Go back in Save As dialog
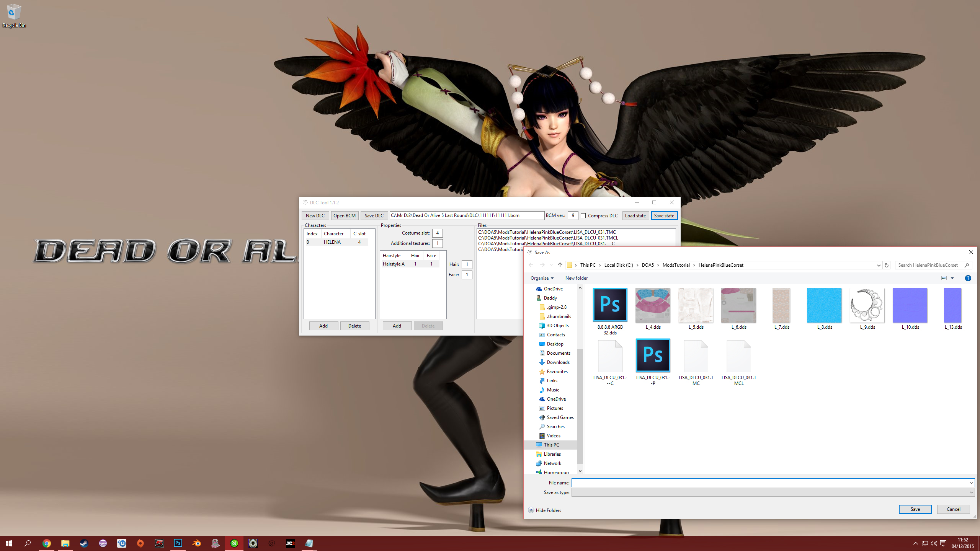Screen dimensions: 980x551 coord(531,265)
